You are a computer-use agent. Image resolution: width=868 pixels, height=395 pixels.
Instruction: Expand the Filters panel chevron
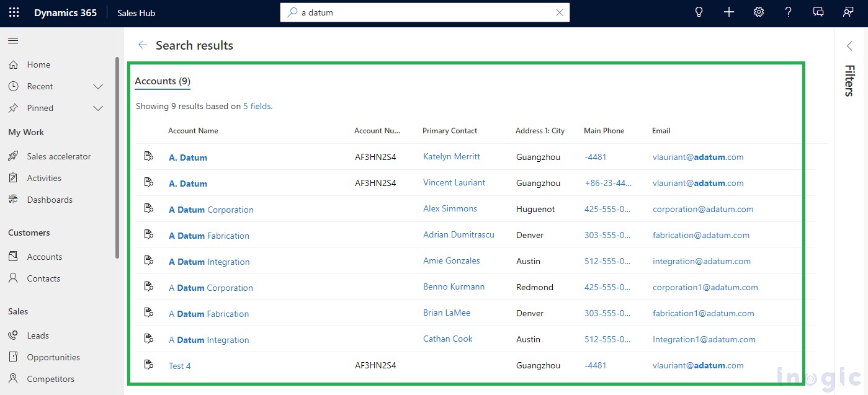pyautogui.click(x=849, y=46)
